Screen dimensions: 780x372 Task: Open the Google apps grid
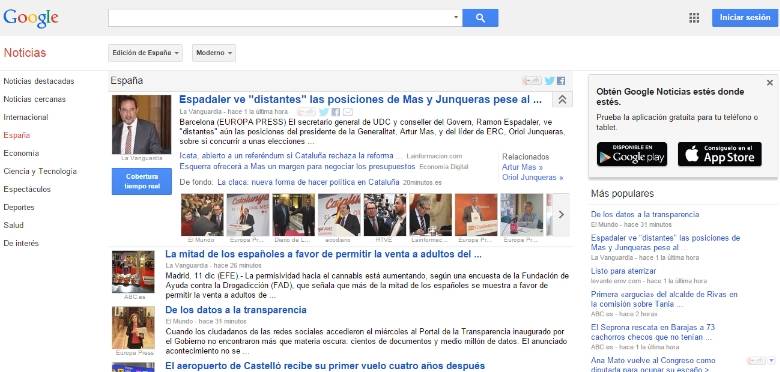694,18
